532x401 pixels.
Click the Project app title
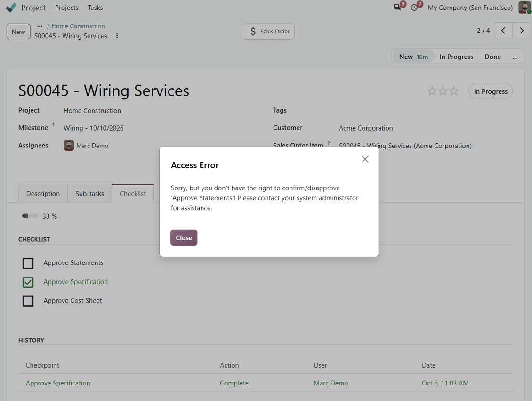pyautogui.click(x=33, y=8)
